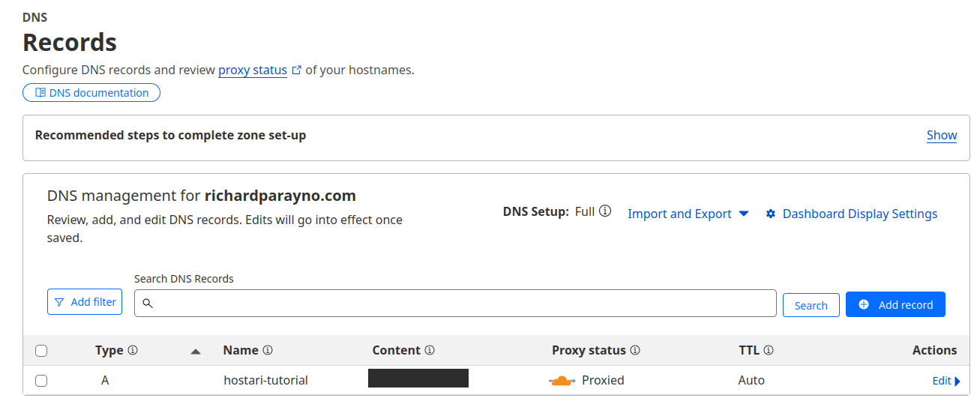Edit the hostari-tutorial record

tap(946, 381)
